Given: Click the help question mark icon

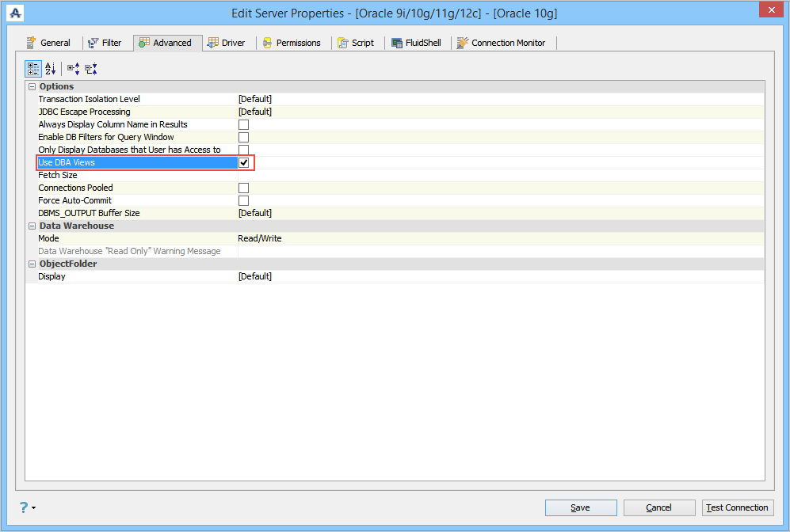Looking at the screenshot, I should [24, 507].
